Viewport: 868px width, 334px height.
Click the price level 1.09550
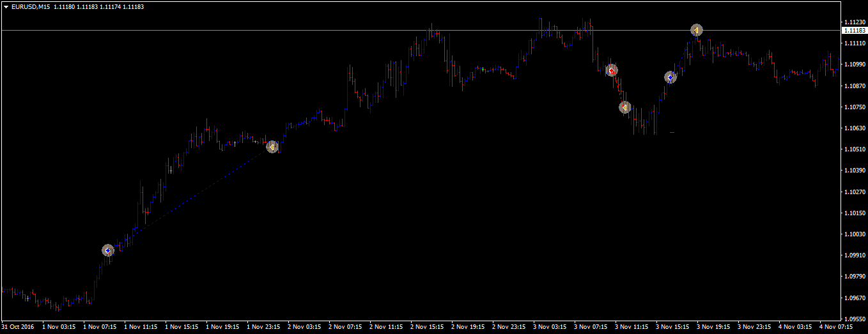(x=855, y=319)
